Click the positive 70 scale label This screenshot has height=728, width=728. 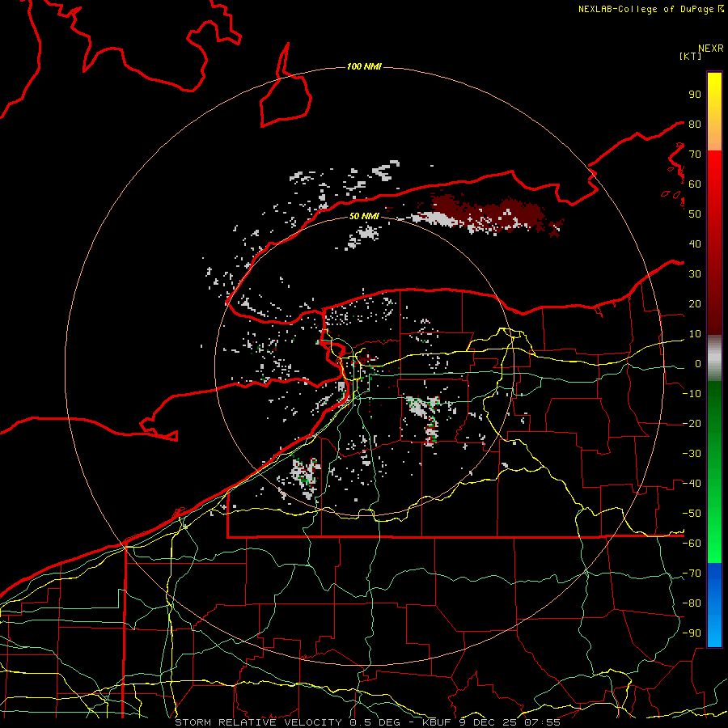[695, 154]
